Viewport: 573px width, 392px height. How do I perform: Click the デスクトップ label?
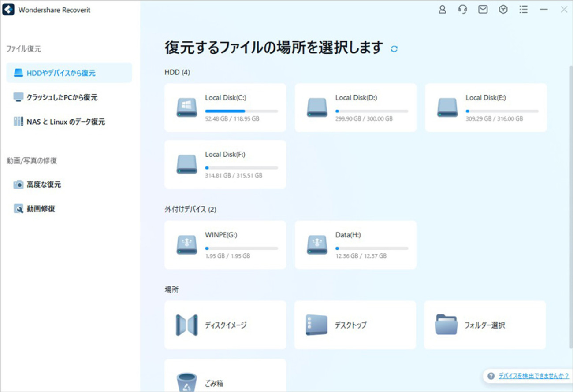(350, 325)
